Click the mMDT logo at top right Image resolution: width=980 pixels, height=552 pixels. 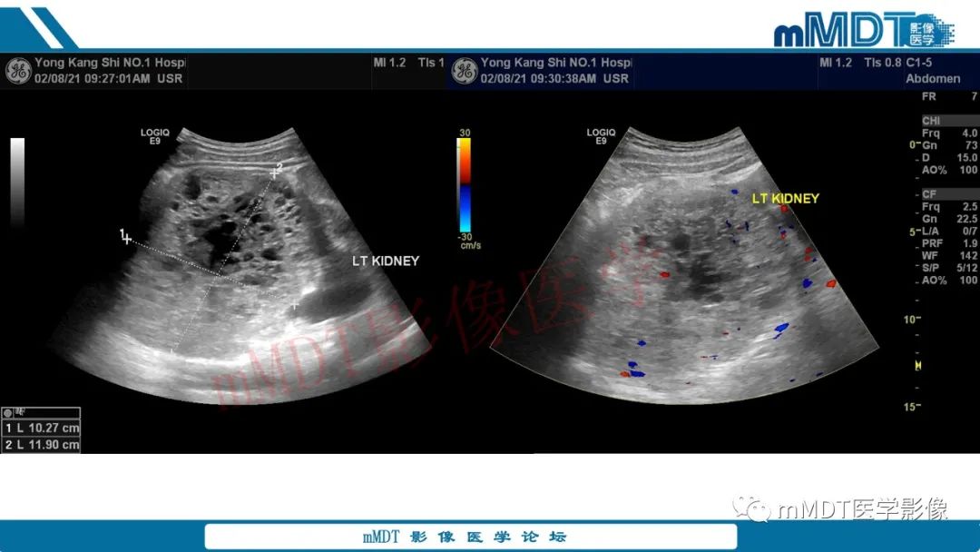(864, 29)
